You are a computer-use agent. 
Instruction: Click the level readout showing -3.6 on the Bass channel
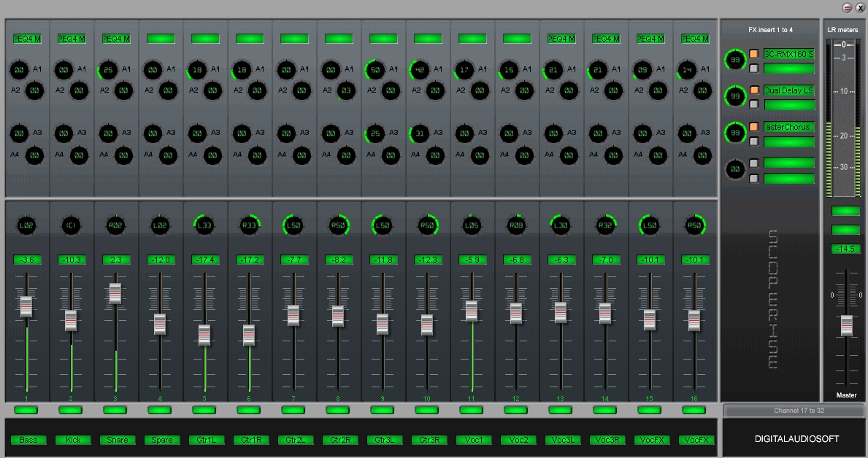click(x=27, y=259)
